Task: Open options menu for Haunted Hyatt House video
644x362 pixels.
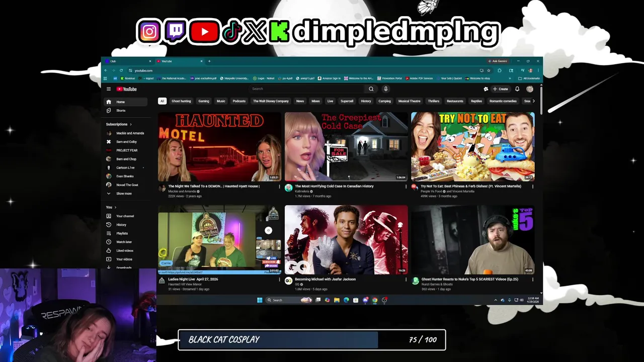Action: pyautogui.click(x=279, y=187)
